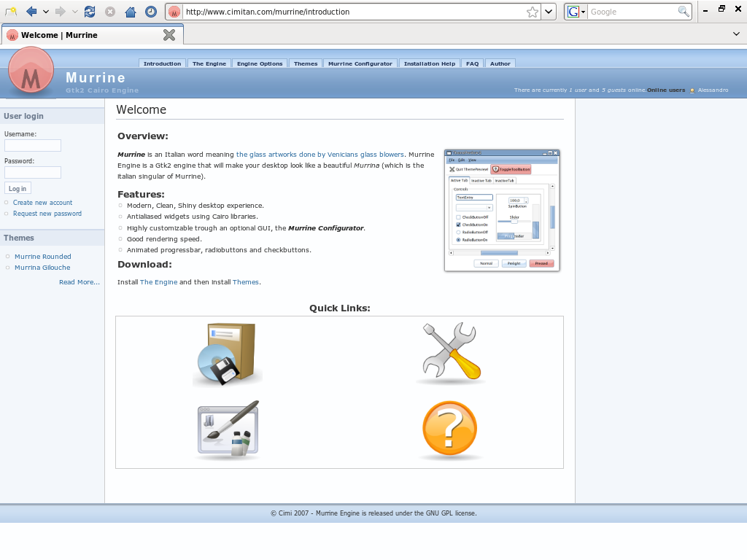
Task: Open The Engine nav tab
Action: [209, 63]
